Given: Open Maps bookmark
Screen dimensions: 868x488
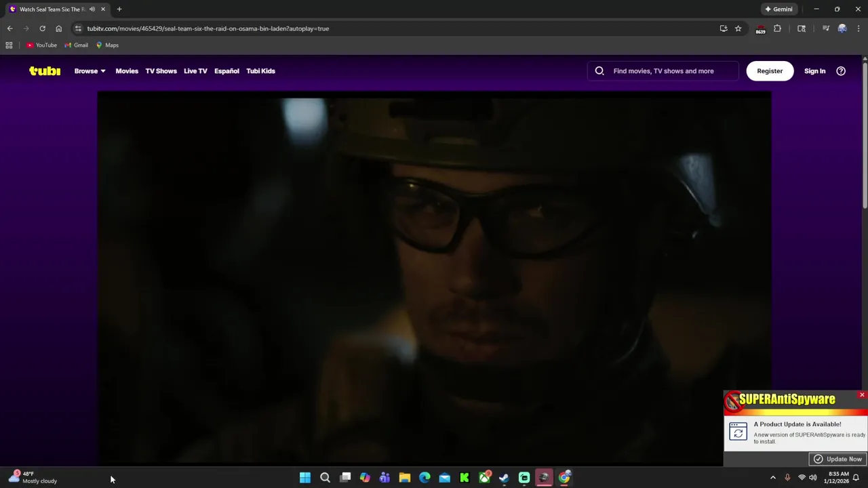Looking at the screenshot, I should (107, 45).
